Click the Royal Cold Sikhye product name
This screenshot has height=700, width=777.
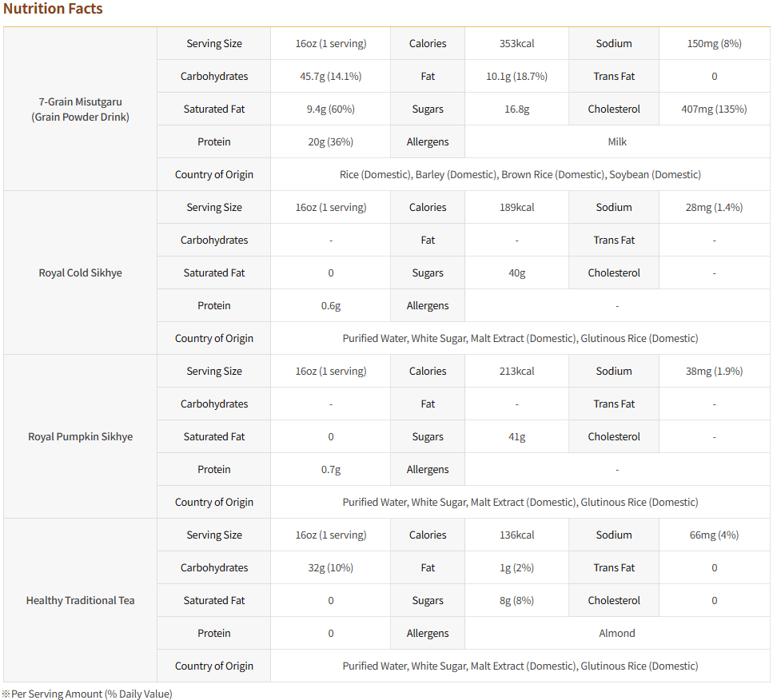coord(80,273)
